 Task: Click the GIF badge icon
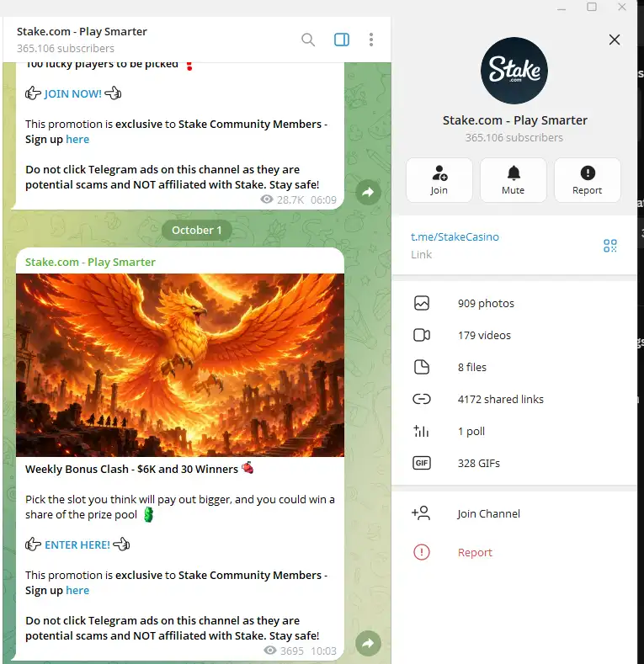(x=422, y=463)
